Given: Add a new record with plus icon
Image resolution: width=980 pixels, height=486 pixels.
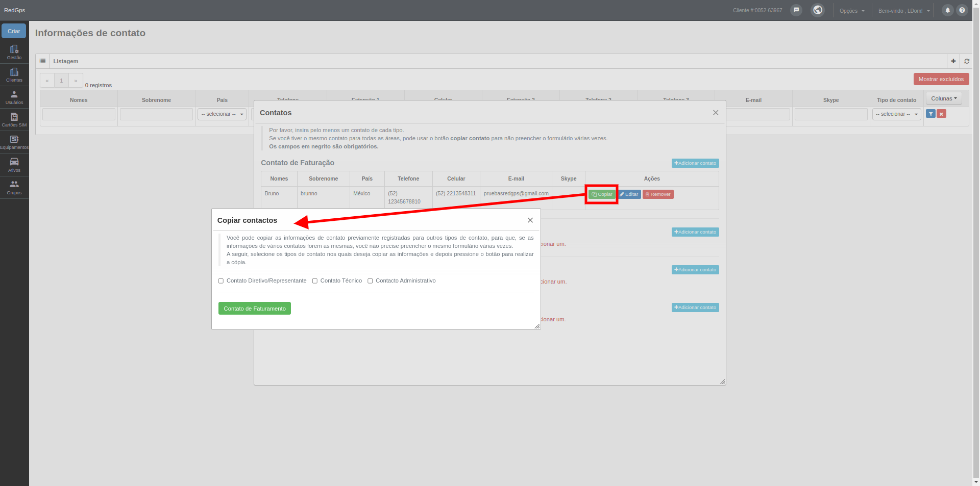Looking at the screenshot, I should point(953,61).
